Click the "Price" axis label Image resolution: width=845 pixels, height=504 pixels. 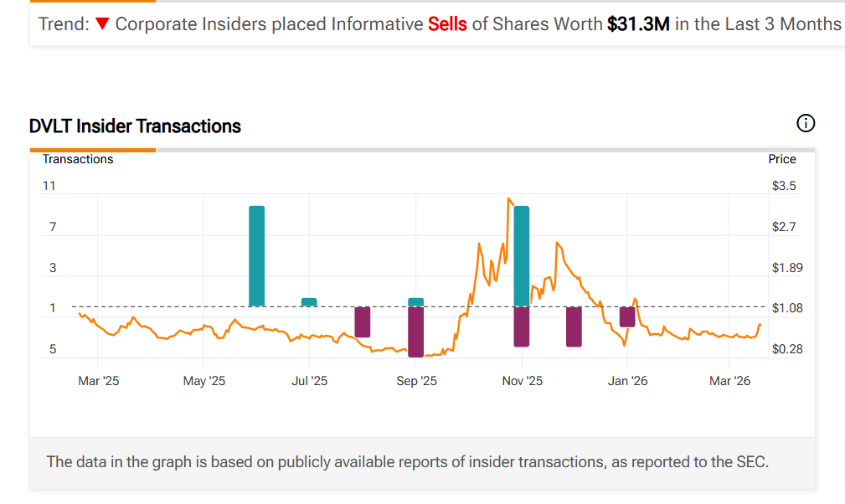(x=782, y=159)
